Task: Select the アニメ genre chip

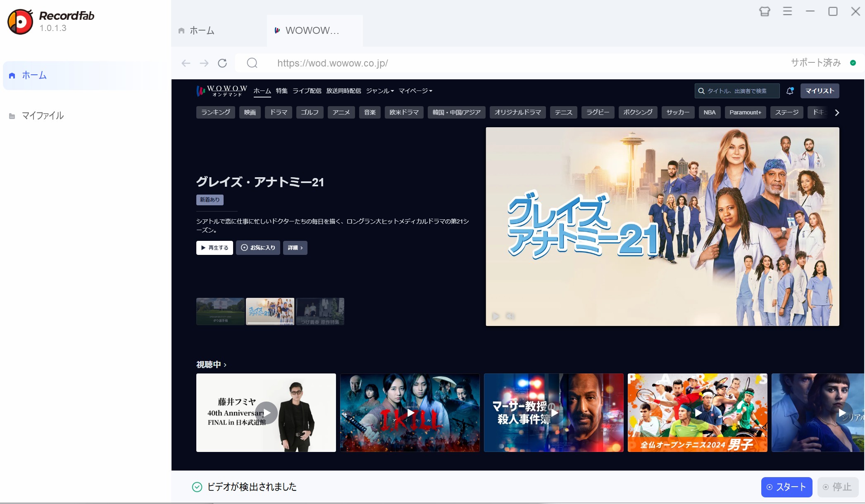Action: click(x=341, y=112)
